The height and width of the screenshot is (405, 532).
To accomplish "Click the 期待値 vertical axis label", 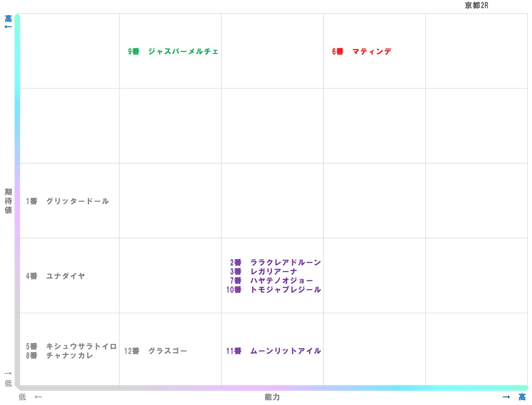I will pos(8,201).
